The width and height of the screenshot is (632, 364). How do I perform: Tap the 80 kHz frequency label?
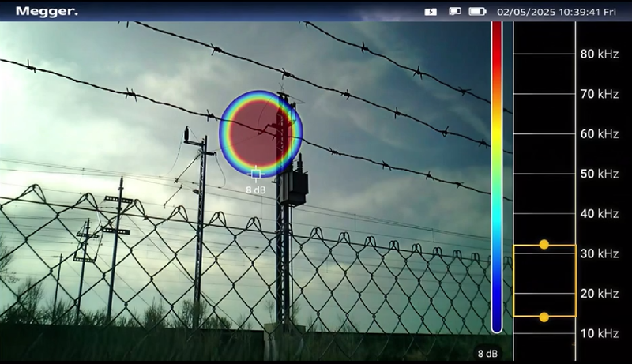click(600, 54)
